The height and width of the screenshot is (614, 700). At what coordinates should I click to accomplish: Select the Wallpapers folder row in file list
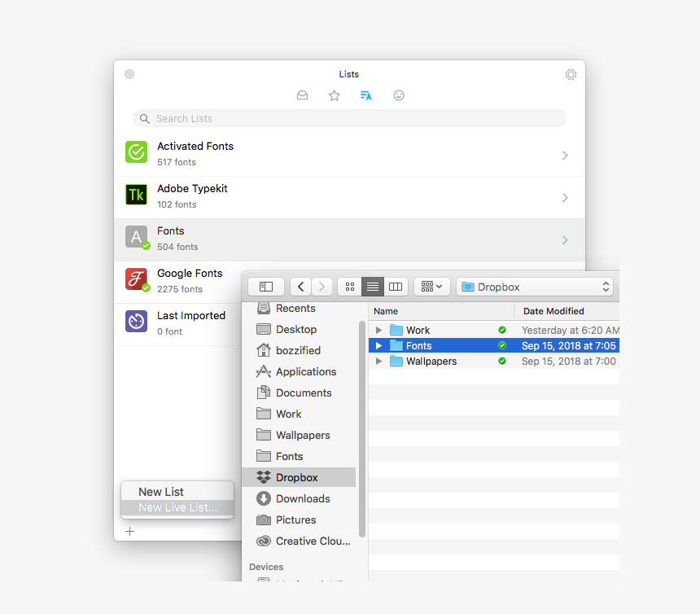[494, 362]
